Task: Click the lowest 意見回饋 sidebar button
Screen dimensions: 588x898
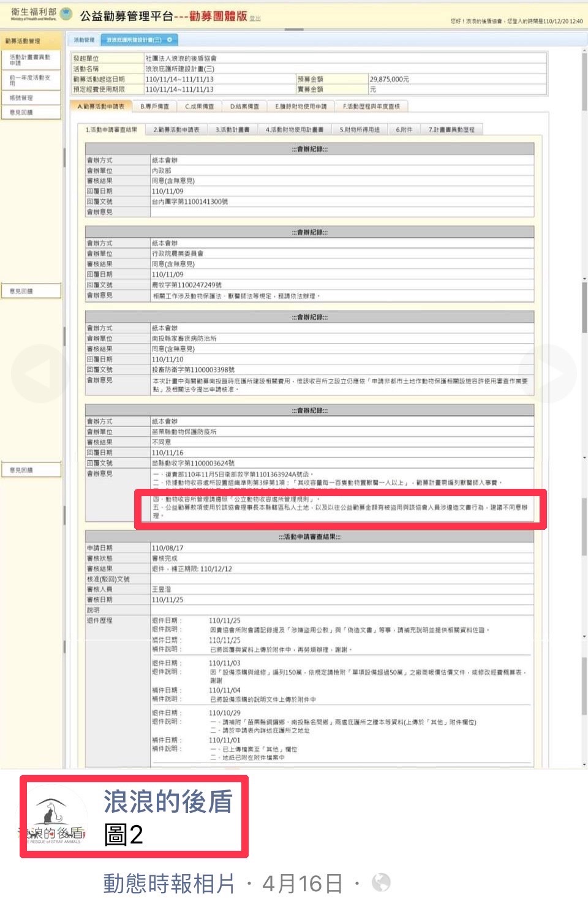Action: tap(30, 470)
